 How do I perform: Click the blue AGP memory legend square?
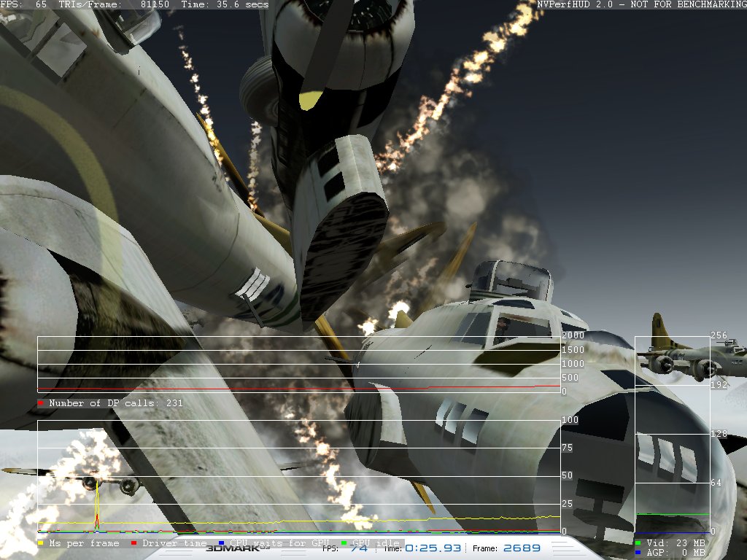point(638,553)
